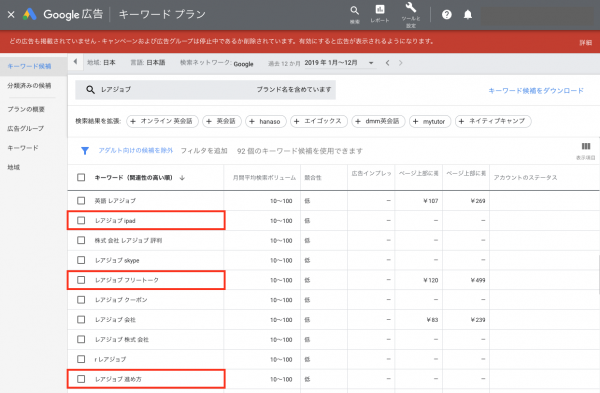Image resolution: width=600 pixels, height=393 pixels.
Task: Add ネイティブキャンプ suggestion chip
Action: coord(493,121)
